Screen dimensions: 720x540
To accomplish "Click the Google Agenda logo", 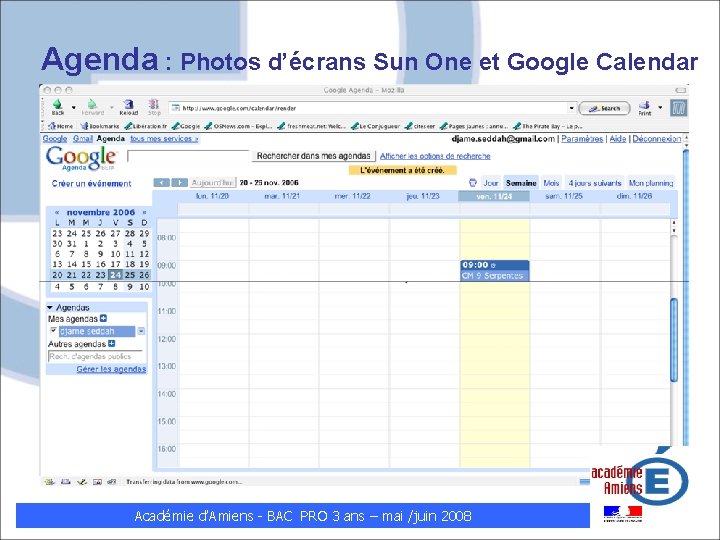I will coord(81,158).
